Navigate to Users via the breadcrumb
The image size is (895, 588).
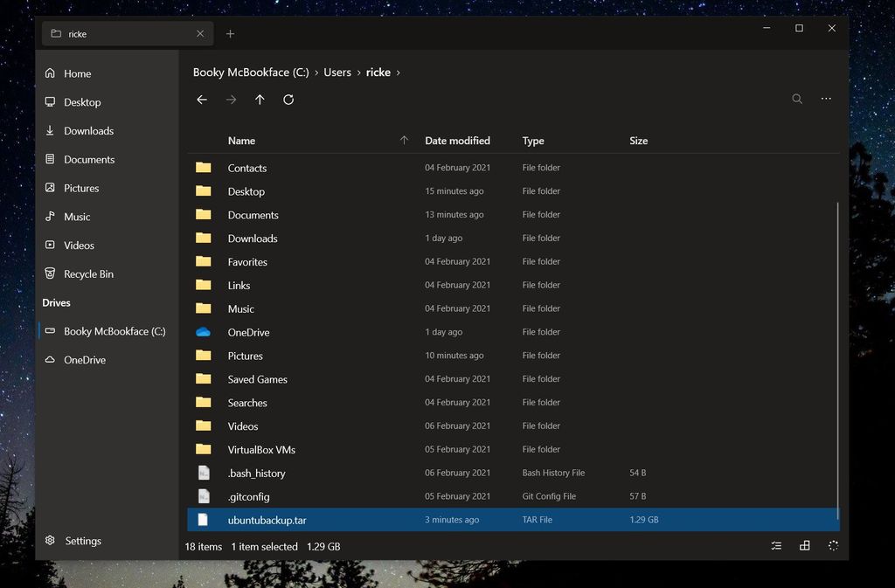coord(337,73)
